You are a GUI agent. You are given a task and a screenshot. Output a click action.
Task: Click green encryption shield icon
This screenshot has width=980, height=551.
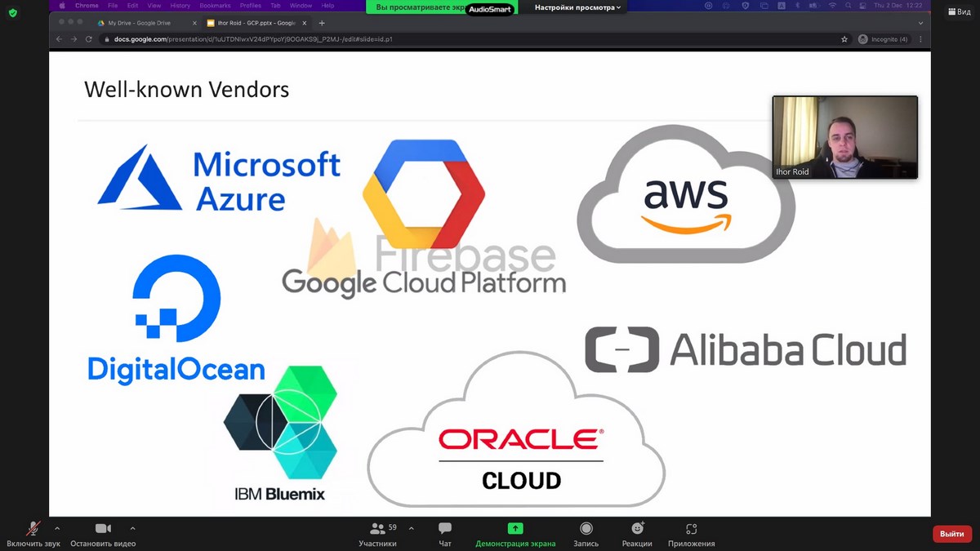click(13, 13)
